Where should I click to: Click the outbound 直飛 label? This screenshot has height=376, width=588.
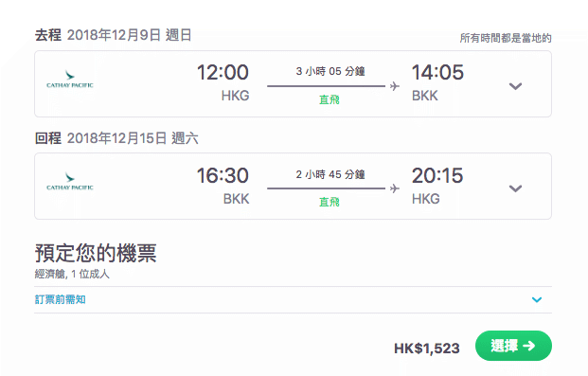330,99
